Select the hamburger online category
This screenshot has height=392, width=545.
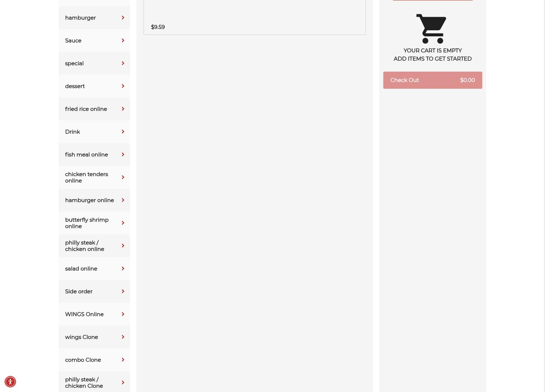pos(94,200)
